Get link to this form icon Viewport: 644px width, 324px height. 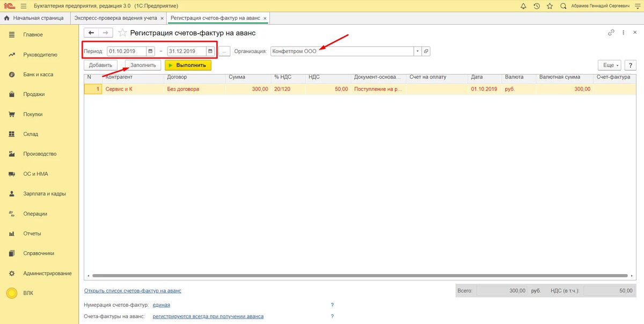point(611,32)
